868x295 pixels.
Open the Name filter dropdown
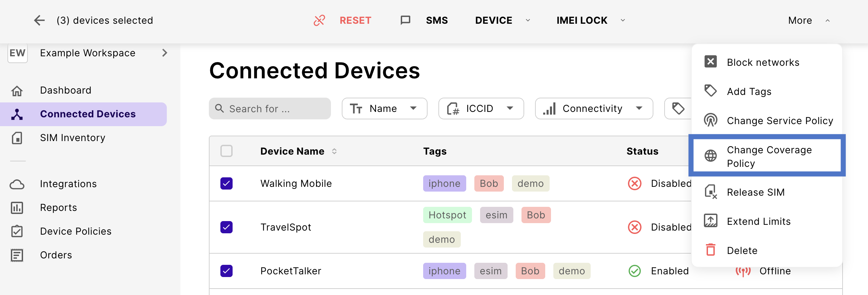(x=384, y=109)
